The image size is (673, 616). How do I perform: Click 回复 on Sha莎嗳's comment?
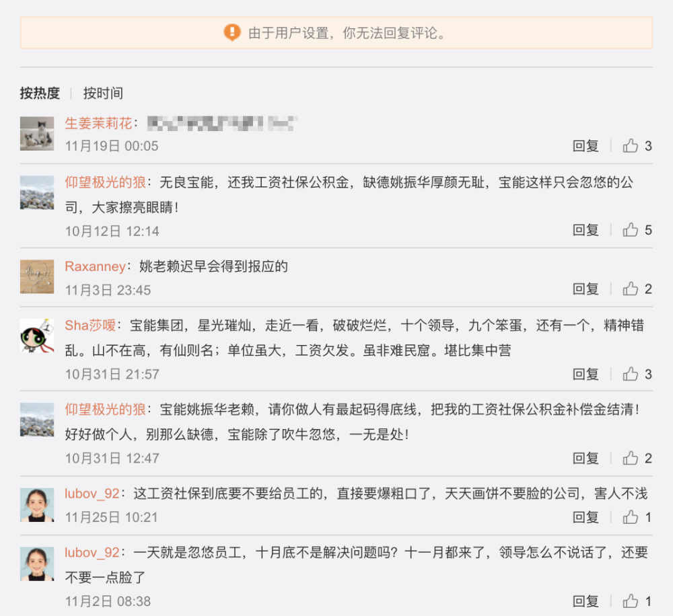586,374
